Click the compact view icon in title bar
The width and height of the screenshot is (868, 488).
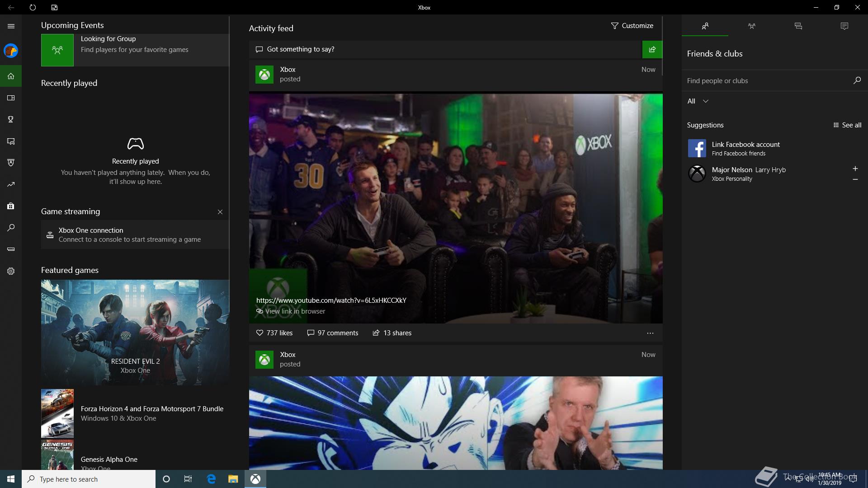pos(54,7)
